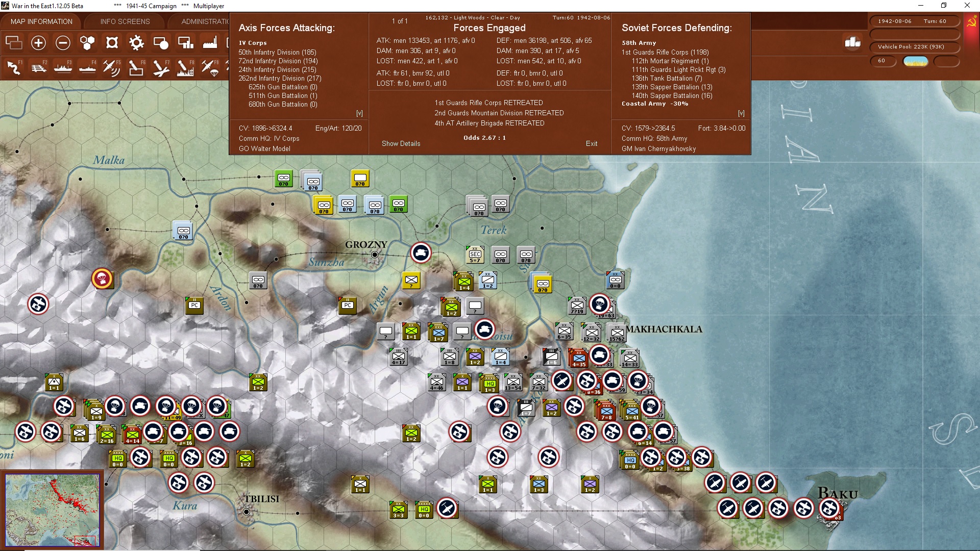Click Exit to close combat report
980x551 pixels.
(592, 143)
